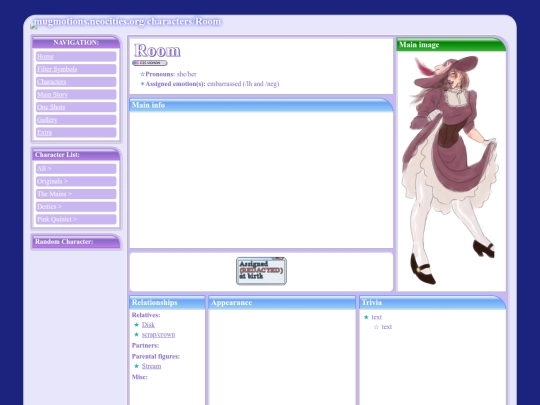The height and width of the screenshot is (405, 540).
Task: Expand The Mains > character list
Action: point(76,194)
